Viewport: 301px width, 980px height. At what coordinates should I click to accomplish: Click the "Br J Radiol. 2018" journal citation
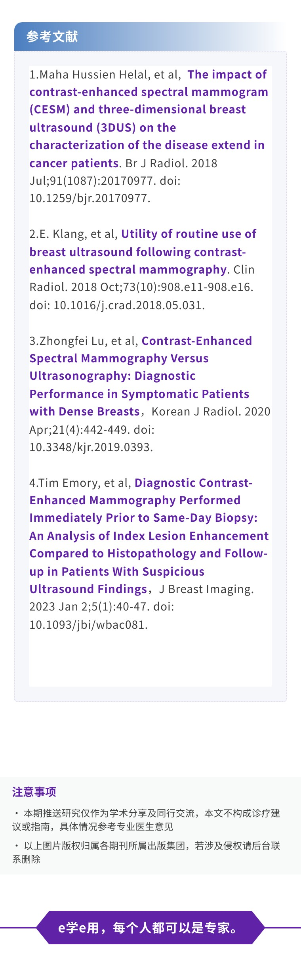click(171, 163)
